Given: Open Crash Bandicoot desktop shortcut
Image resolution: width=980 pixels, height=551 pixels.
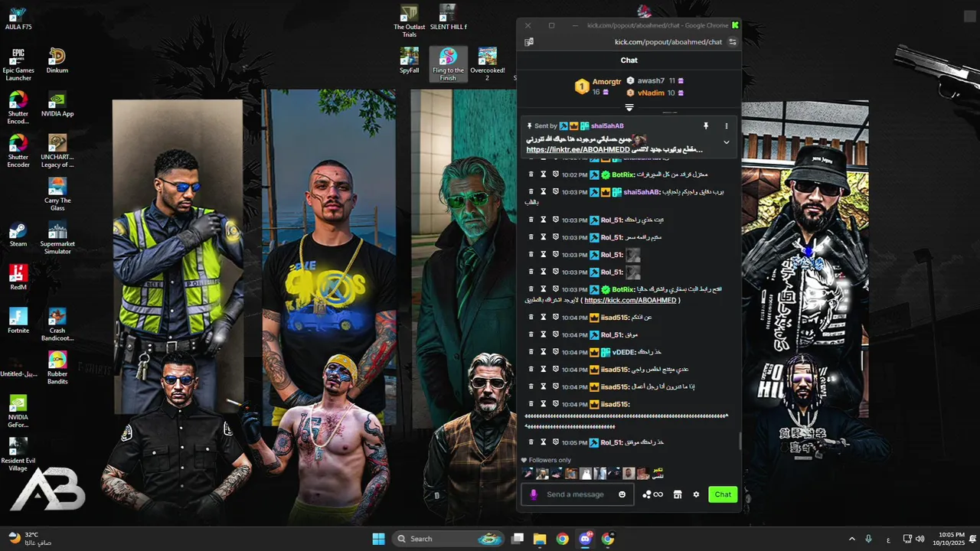Looking at the screenshot, I should pos(57,325).
